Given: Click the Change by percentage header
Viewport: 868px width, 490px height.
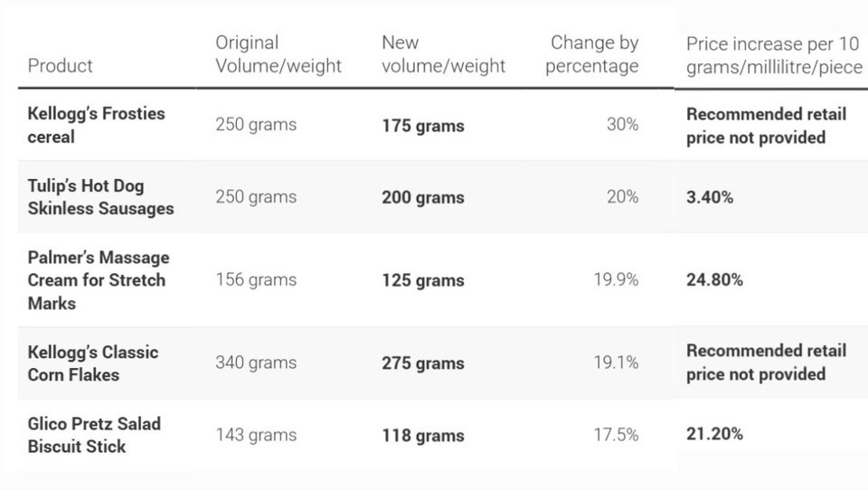Looking at the screenshot, I should pyautogui.click(x=591, y=54).
